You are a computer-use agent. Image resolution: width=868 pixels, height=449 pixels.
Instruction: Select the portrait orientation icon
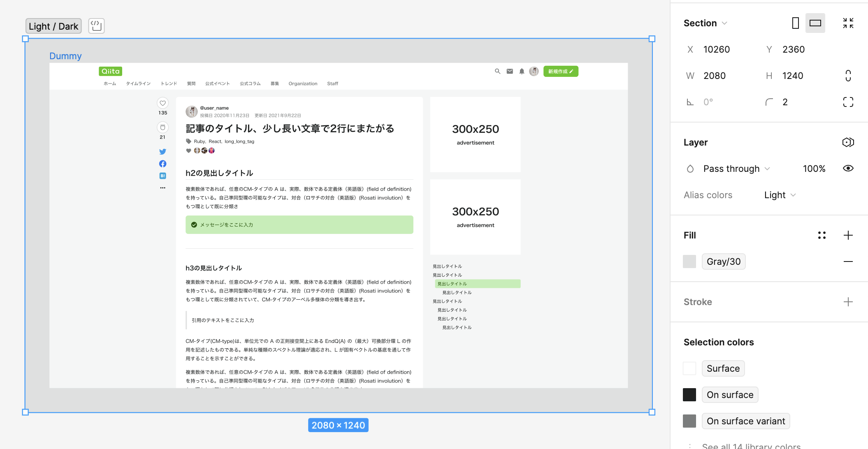(x=795, y=23)
